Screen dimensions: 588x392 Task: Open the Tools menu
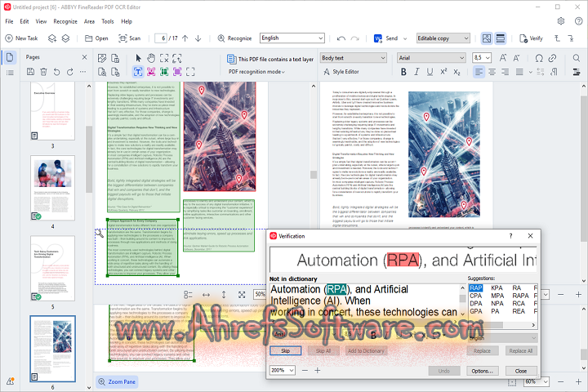pyautogui.click(x=108, y=20)
